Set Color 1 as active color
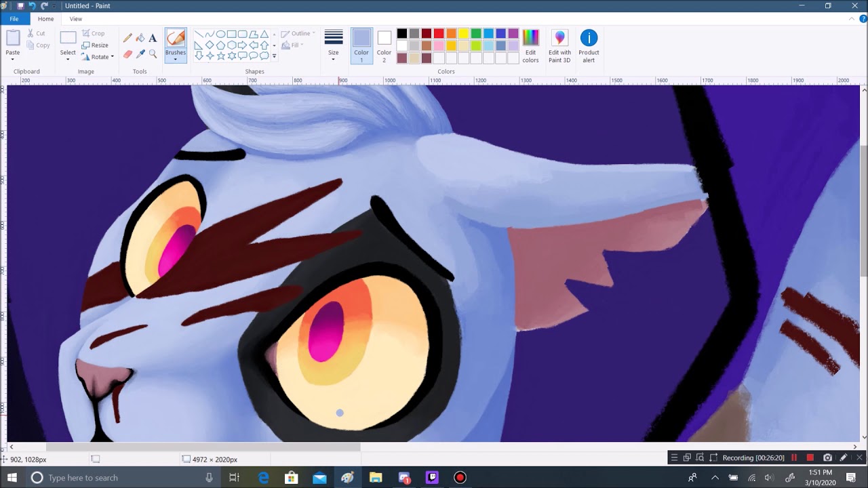This screenshot has width=868, height=488. click(x=361, y=46)
